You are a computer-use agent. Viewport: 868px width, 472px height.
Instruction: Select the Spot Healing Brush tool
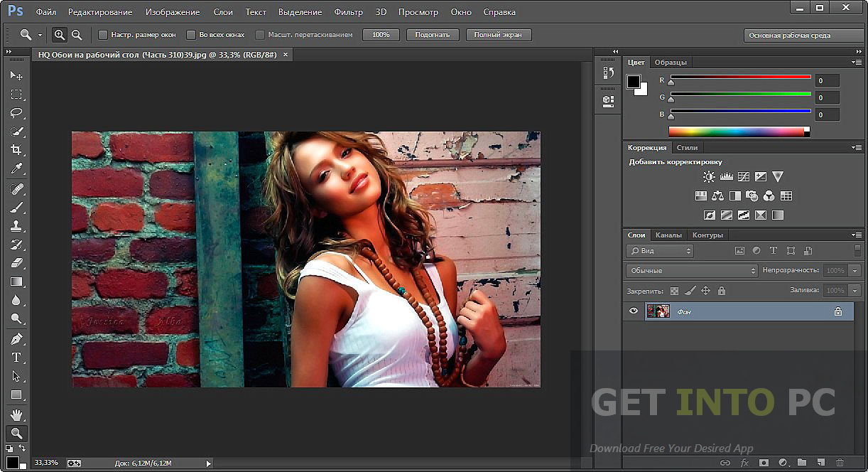(16, 189)
